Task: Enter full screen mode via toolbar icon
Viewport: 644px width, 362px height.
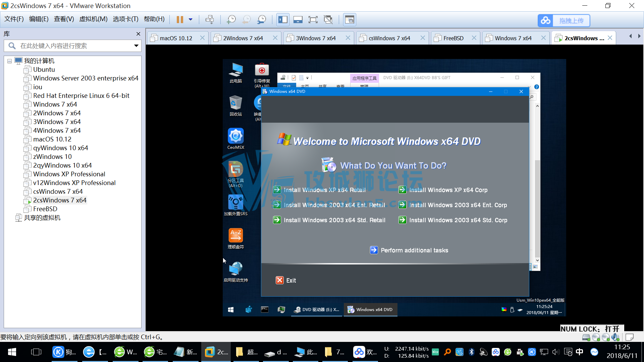Action: point(313,19)
